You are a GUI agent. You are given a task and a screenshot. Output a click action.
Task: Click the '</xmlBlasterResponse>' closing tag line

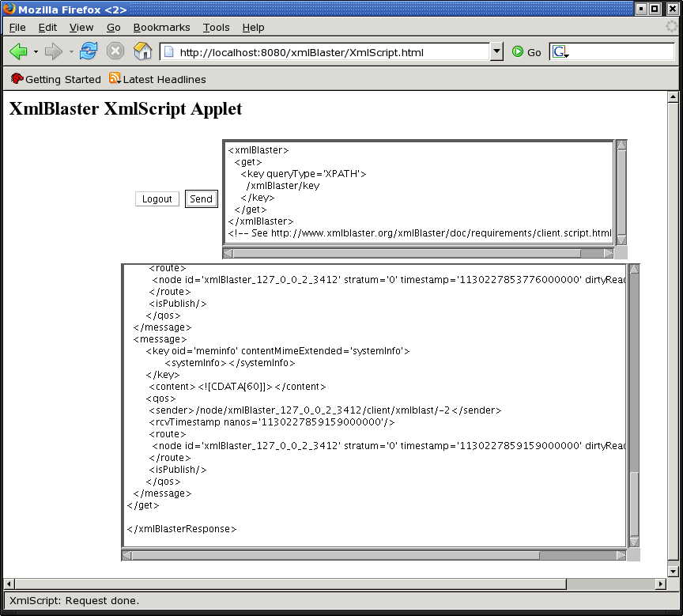coord(182,529)
